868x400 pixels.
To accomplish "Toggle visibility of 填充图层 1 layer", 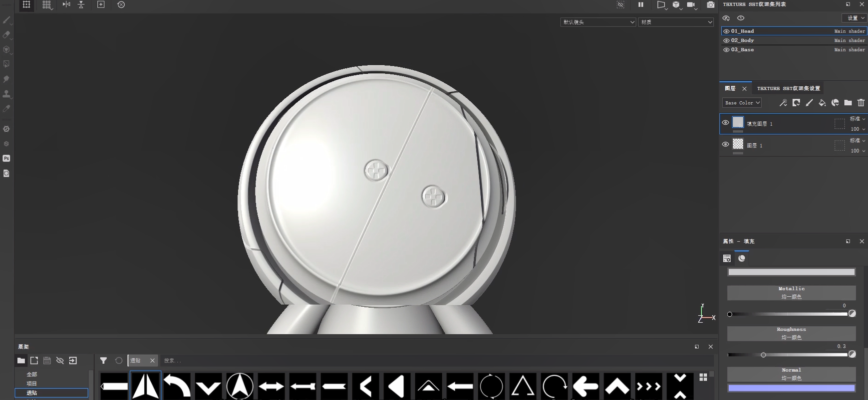I will pos(726,123).
